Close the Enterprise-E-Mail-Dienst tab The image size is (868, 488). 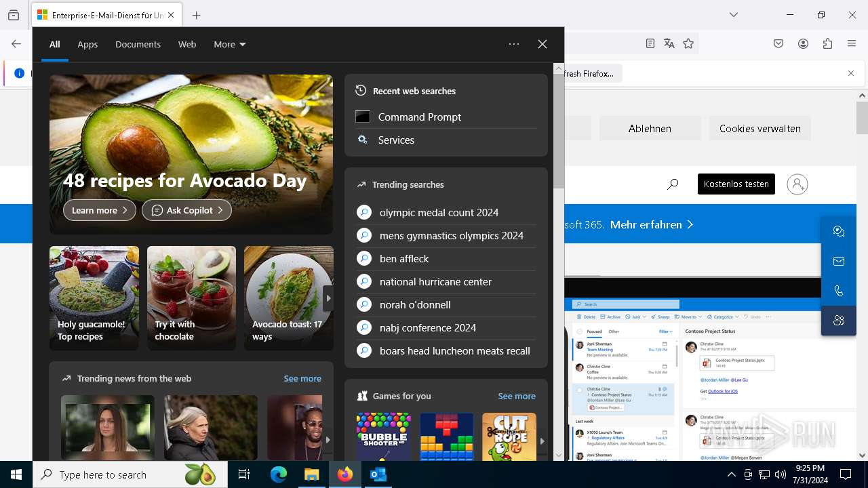pos(171,15)
